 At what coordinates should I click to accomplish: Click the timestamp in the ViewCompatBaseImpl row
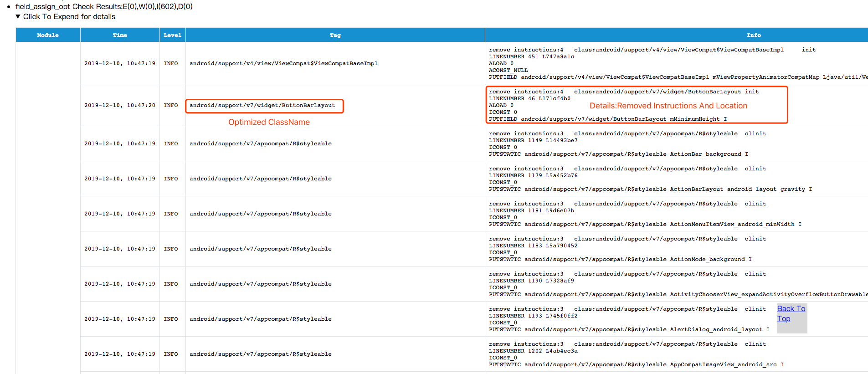[120, 63]
